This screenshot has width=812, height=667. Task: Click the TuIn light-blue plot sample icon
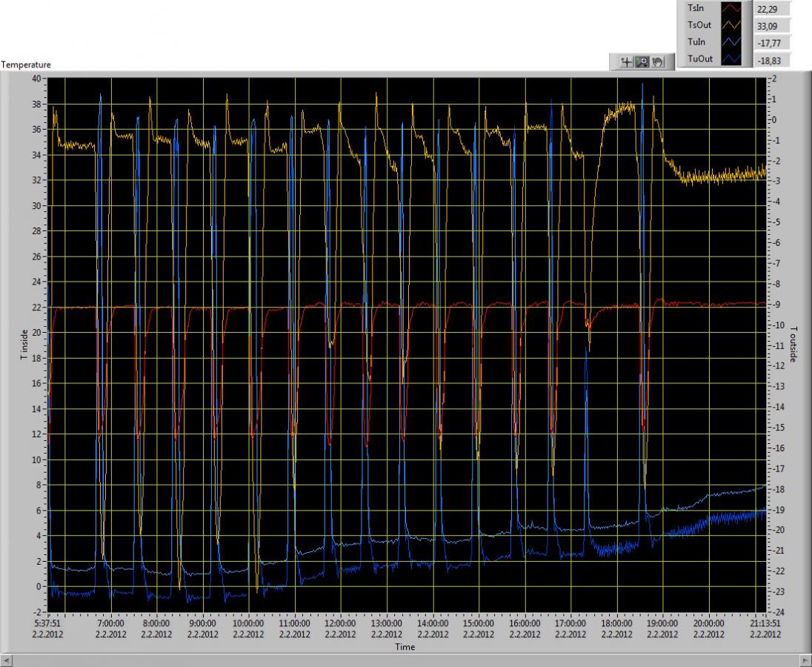pos(732,42)
